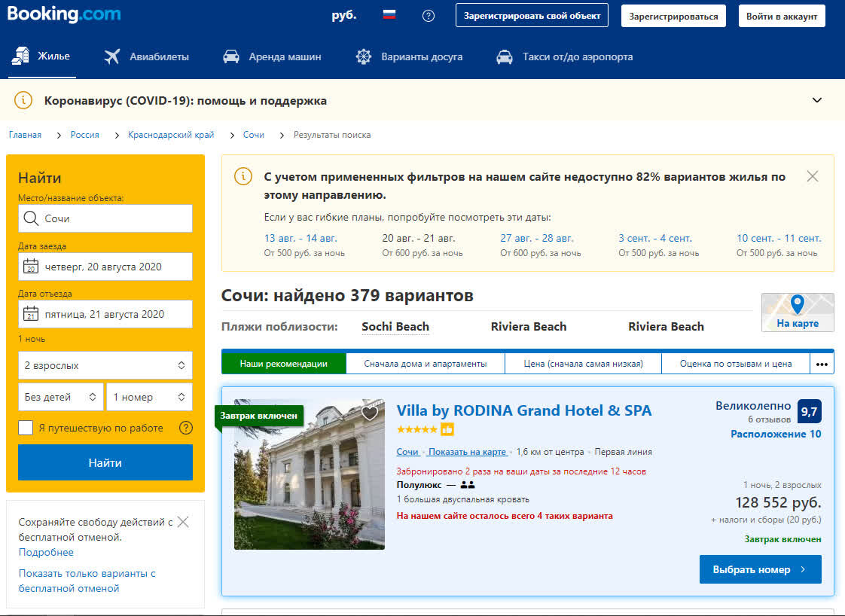Image resolution: width=845 pixels, height=616 pixels.
Task: Select dates 13 авг. - 14 авг.
Action: 300,238
